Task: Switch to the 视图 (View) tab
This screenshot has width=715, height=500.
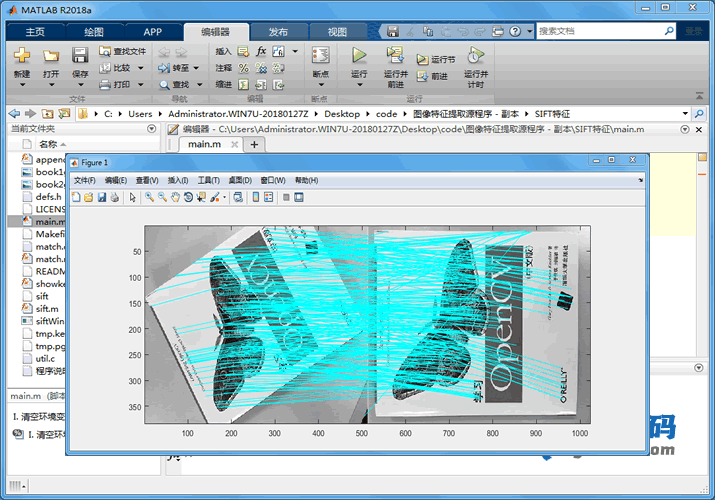Action: click(337, 32)
